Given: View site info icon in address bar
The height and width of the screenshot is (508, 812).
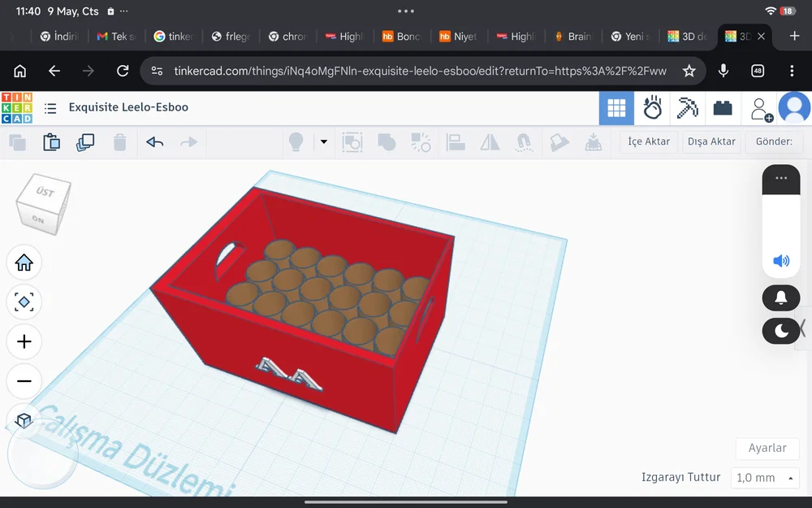Looking at the screenshot, I should (157, 71).
